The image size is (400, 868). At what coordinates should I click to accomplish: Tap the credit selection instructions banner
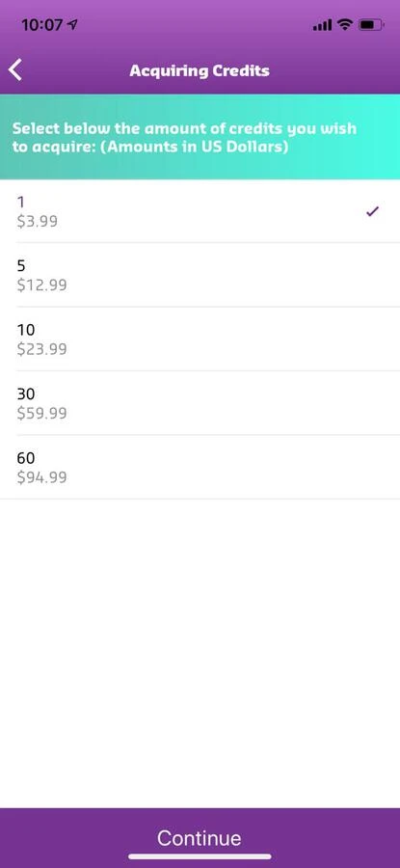200,137
